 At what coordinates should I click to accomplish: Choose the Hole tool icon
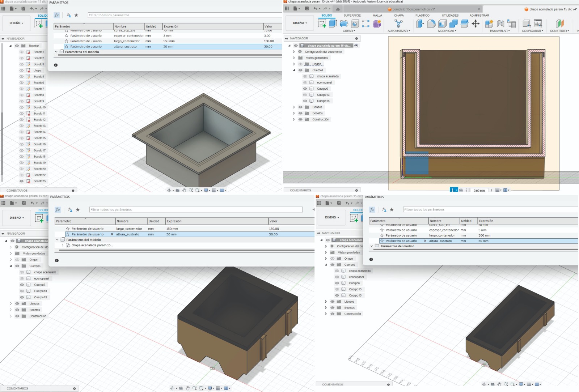pyautogui.click(x=355, y=24)
